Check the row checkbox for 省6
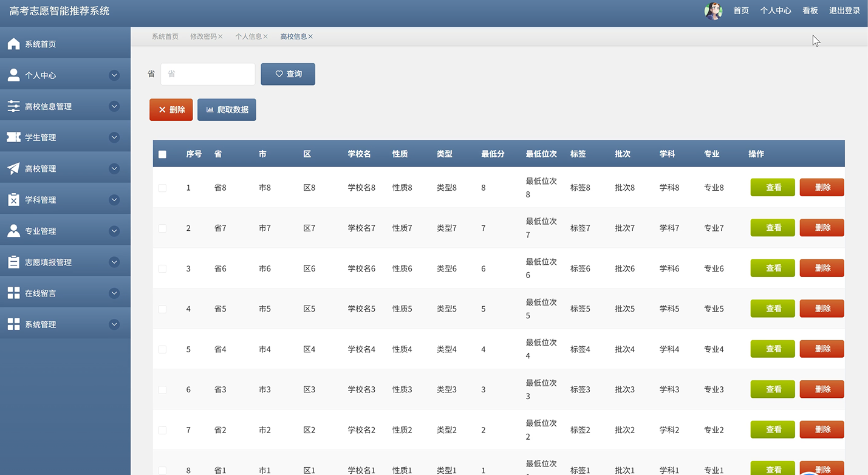This screenshot has width=868, height=475. [162, 268]
